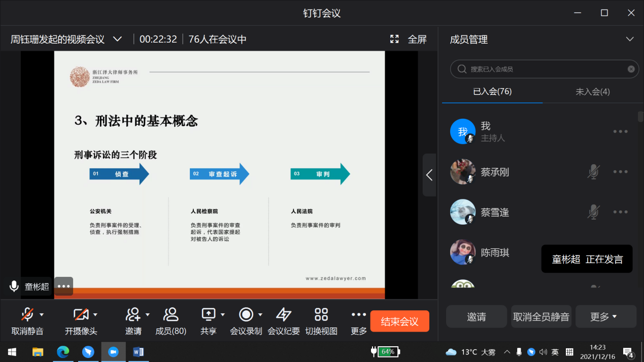Expand meeting title dropdown chevron
The height and width of the screenshot is (362, 644).
point(117,39)
